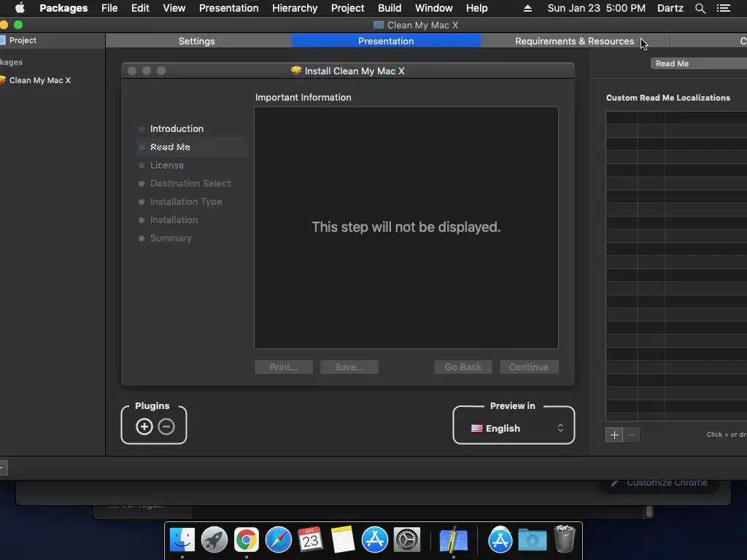Open the App Store icon beside Downloads folder
This screenshot has height=560, width=747.
[500, 540]
